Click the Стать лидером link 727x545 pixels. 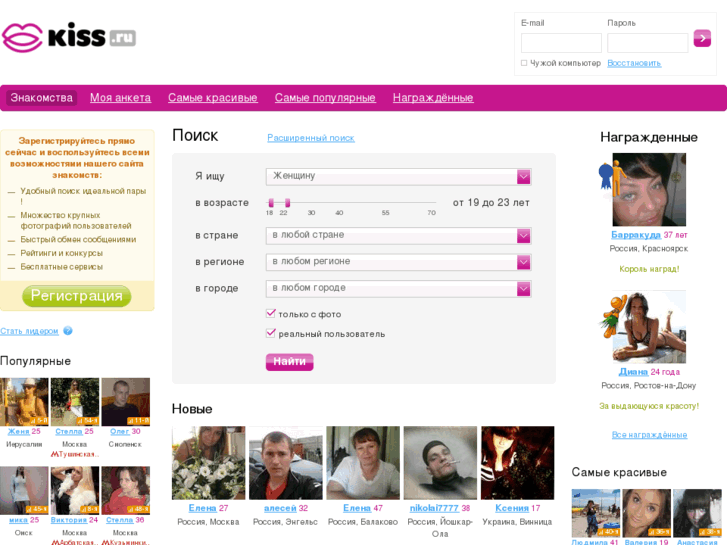[x=29, y=331]
